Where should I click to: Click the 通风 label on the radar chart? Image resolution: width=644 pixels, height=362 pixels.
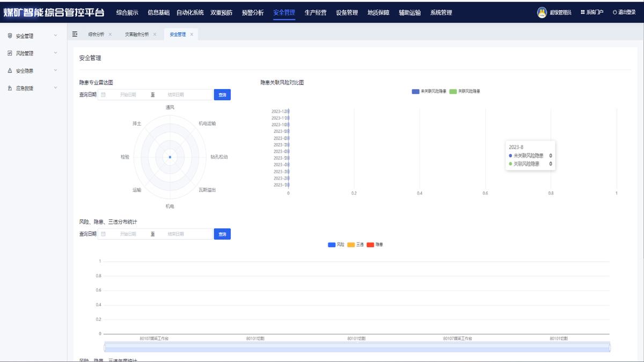170,107
